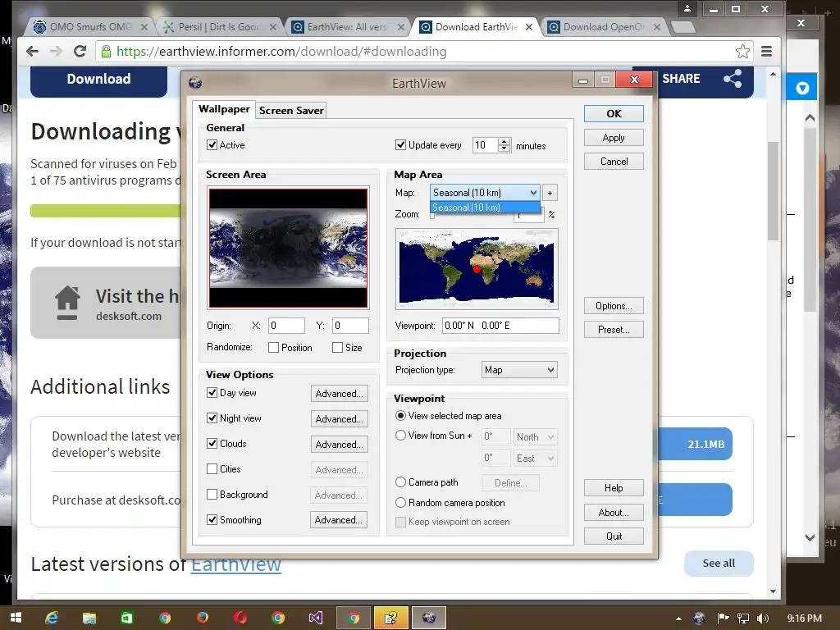
Task: Open File Explorer from taskbar
Action: coord(89,618)
